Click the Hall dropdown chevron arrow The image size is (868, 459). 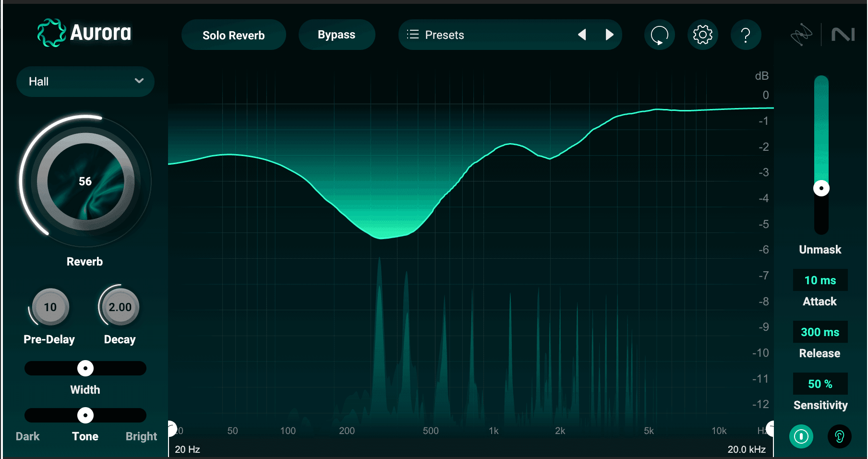tap(139, 81)
